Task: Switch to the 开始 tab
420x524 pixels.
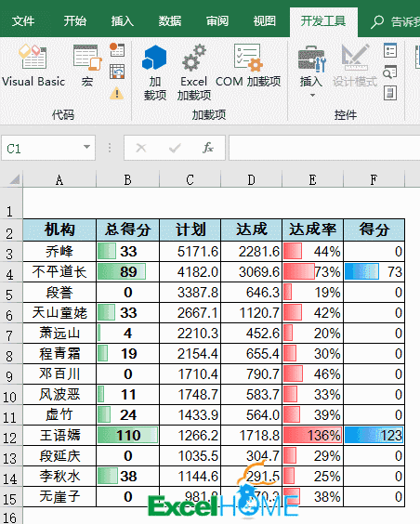Action: coord(75,21)
